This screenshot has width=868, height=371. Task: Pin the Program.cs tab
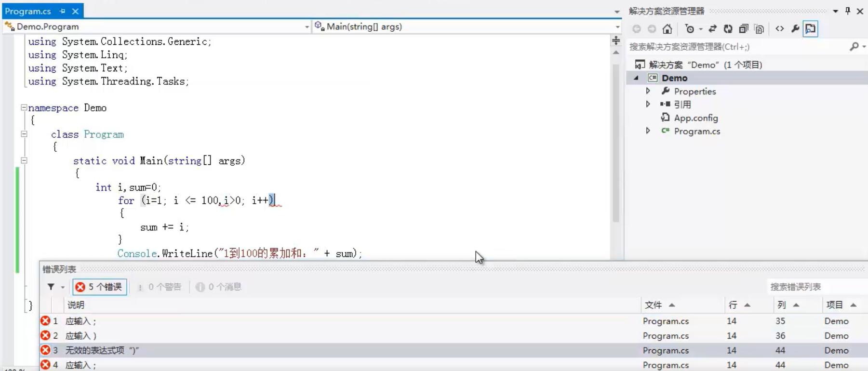pos(63,11)
